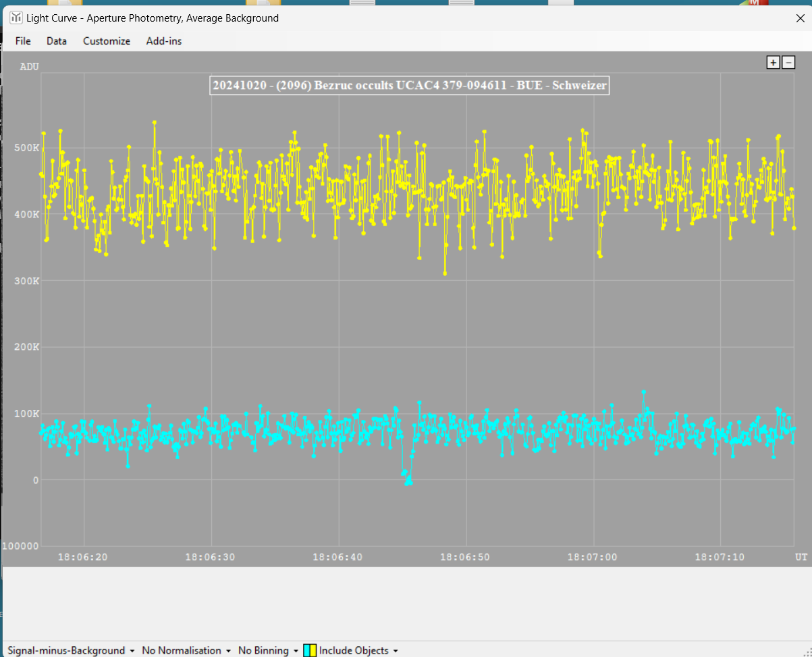Click the plus zoom button on chart

(774, 63)
